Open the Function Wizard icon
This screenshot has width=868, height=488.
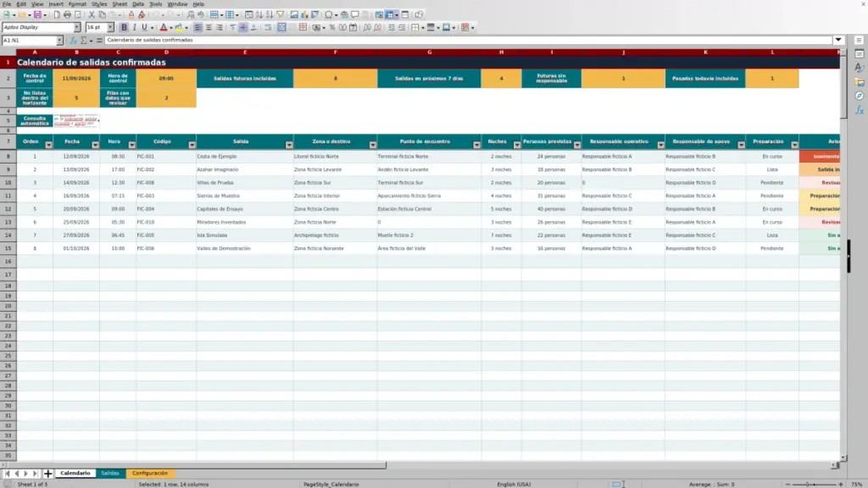73,41
